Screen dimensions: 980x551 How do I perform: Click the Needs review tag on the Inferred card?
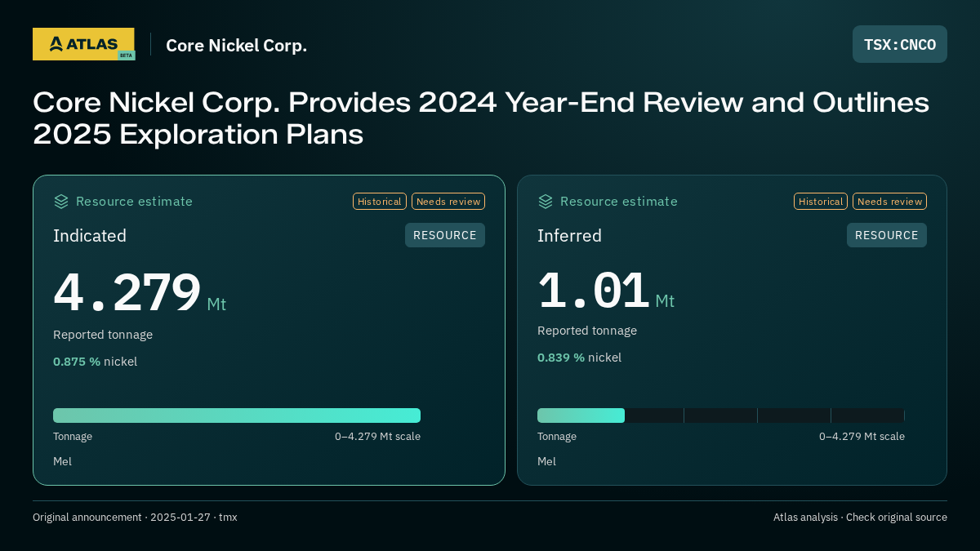tap(889, 202)
